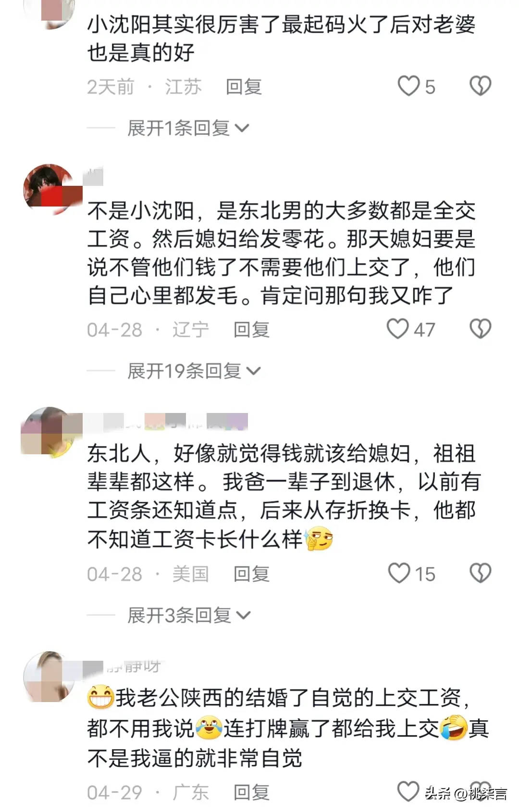Reply to the Guangdong comment via 回复
This screenshot has width=519, height=812.
pos(251,792)
